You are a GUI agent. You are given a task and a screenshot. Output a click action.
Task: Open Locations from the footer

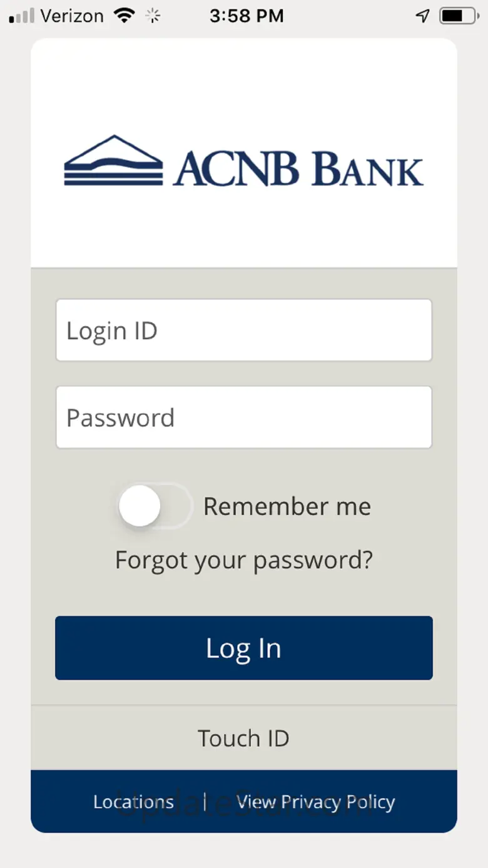click(x=133, y=802)
